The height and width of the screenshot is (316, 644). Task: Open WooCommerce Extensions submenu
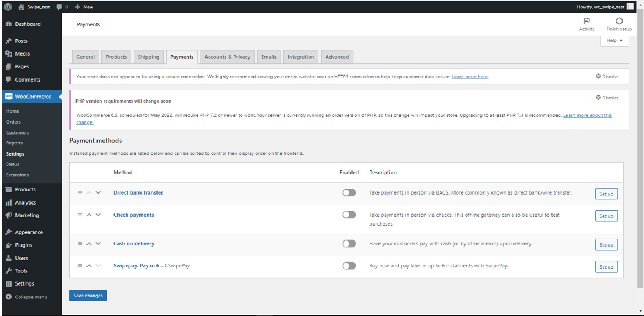(x=18, y=175)
